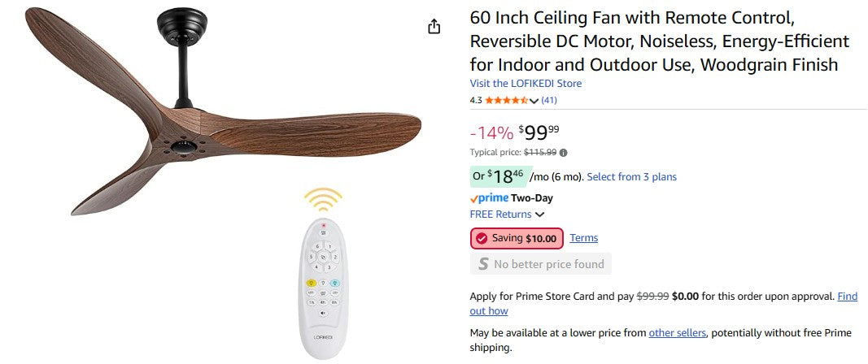Open the Visit the LOFIKEDI Store link

click(x=526, y=84)
